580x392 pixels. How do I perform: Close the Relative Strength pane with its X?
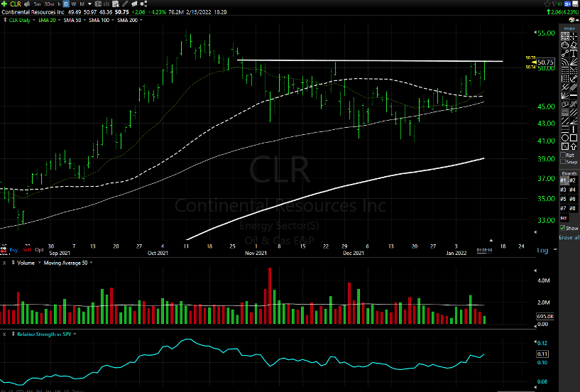(4, 334)
